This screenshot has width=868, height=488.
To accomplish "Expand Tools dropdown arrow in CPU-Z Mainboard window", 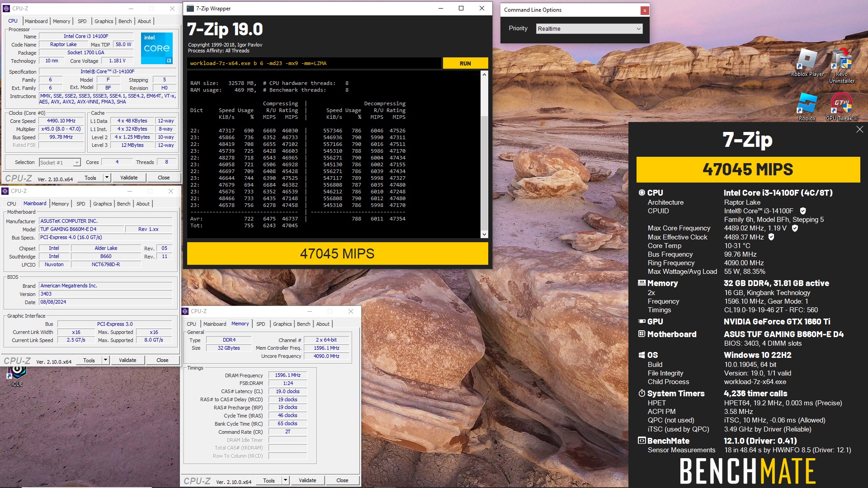I will tap(106, 360).
